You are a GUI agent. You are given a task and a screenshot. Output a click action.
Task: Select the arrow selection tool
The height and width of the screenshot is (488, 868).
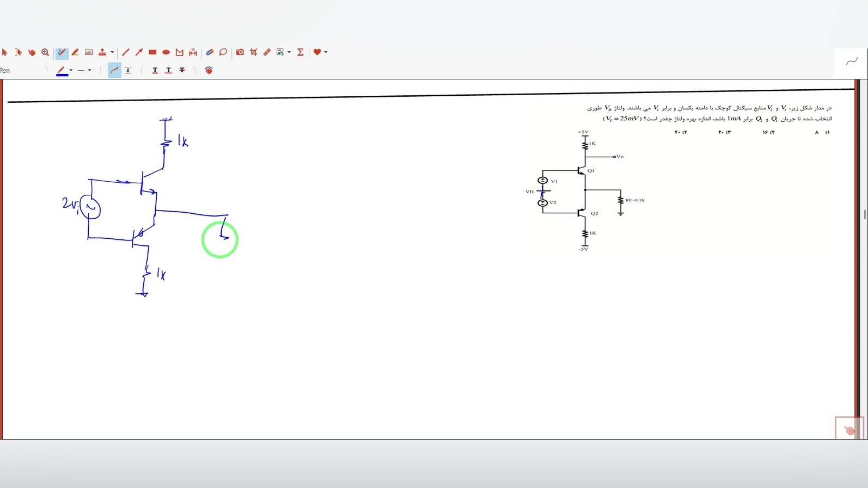pos(5,52)
